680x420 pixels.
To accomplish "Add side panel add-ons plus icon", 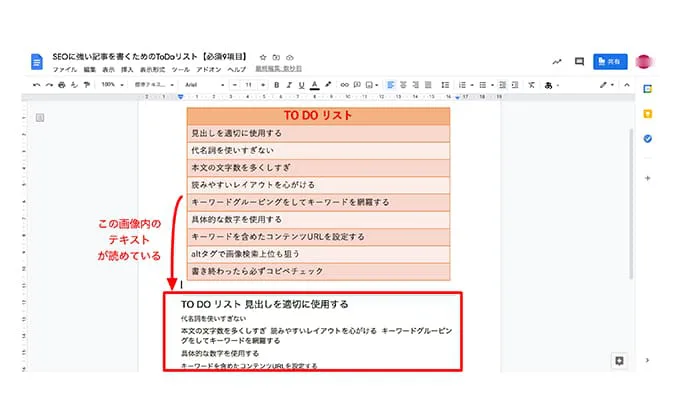I will (x=647, y=178).
